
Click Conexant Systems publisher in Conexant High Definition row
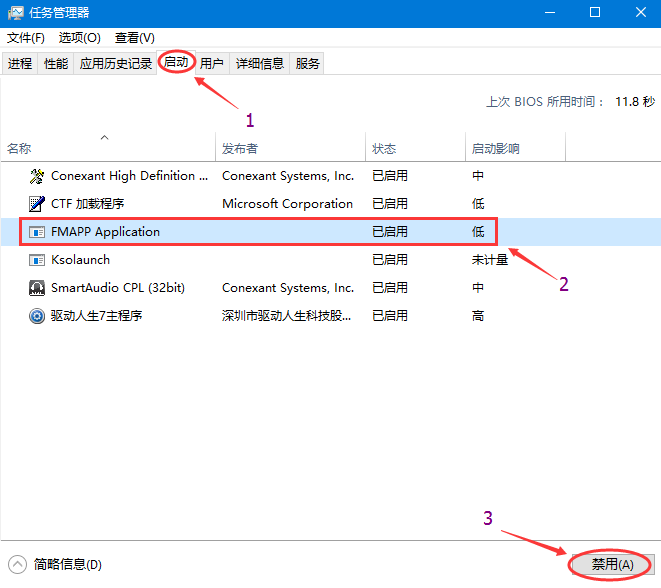288,176
